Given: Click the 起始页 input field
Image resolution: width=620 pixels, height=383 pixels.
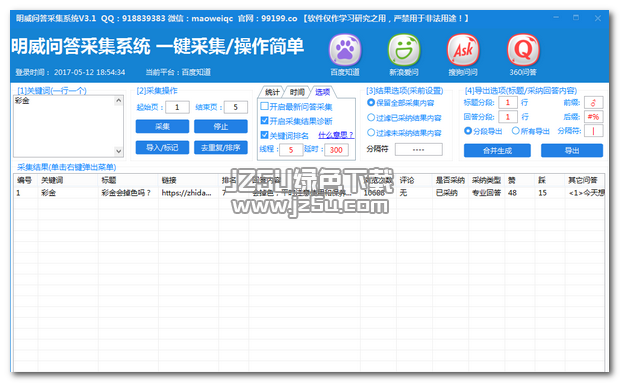Looking at the screenshot, I should 177,107.
